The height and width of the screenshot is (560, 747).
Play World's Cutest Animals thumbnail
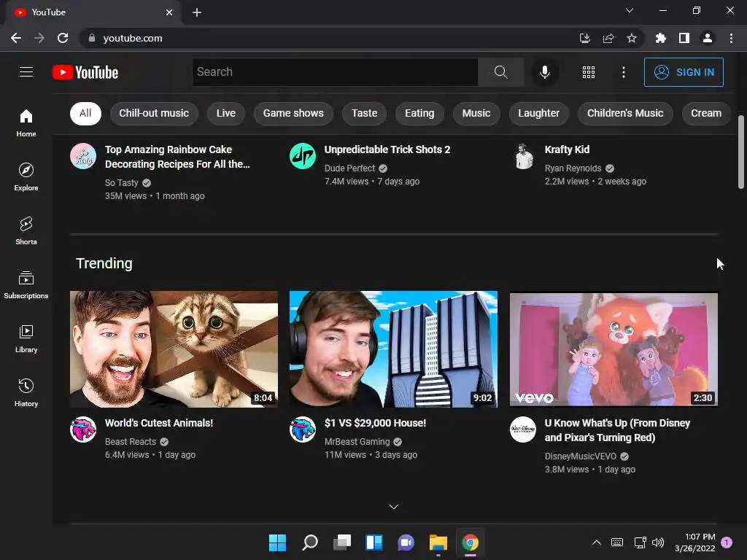(174, 349)
